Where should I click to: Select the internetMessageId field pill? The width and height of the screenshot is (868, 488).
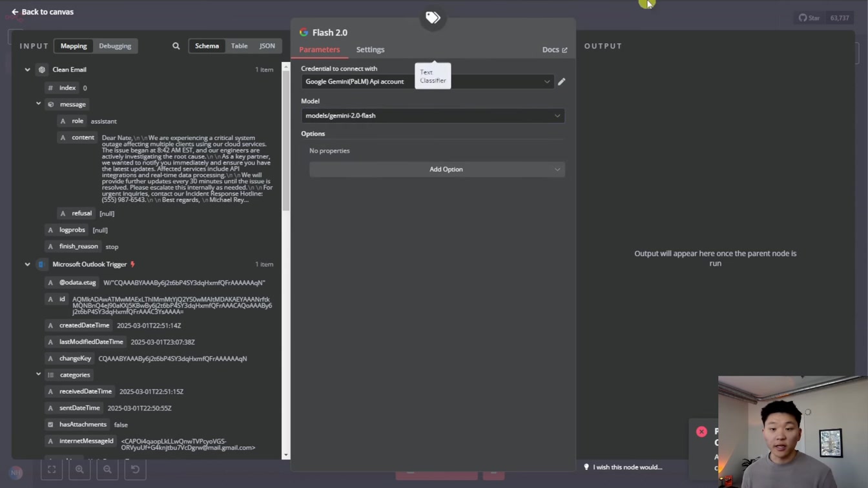[x=81, y=442]
